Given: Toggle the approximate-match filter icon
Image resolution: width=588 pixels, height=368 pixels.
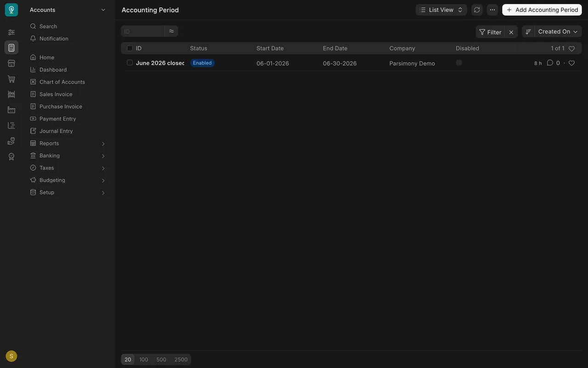Looking at the screenshot, I should coord(171,31).
